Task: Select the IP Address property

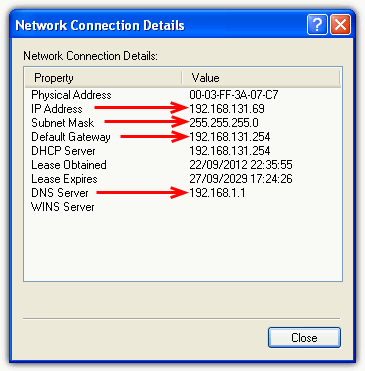Action: click(x=57, y=109)
